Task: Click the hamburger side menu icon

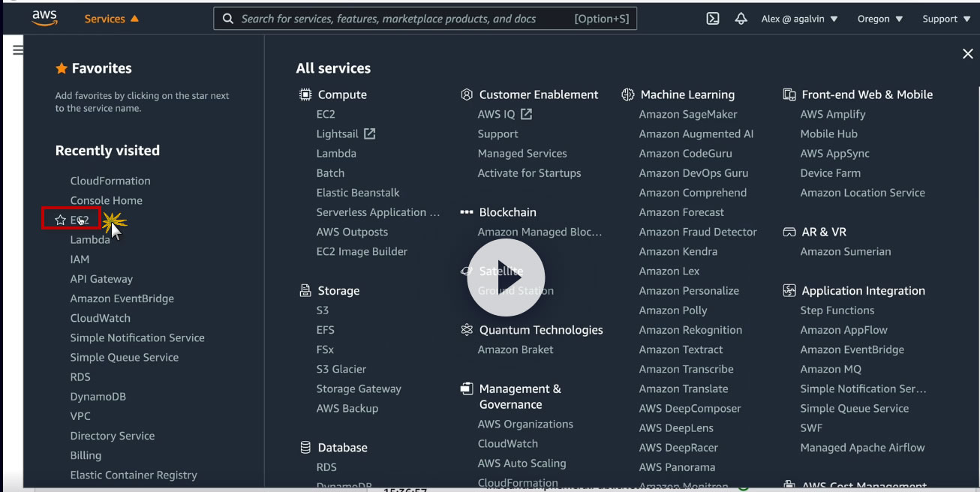Action: point(18,50)
